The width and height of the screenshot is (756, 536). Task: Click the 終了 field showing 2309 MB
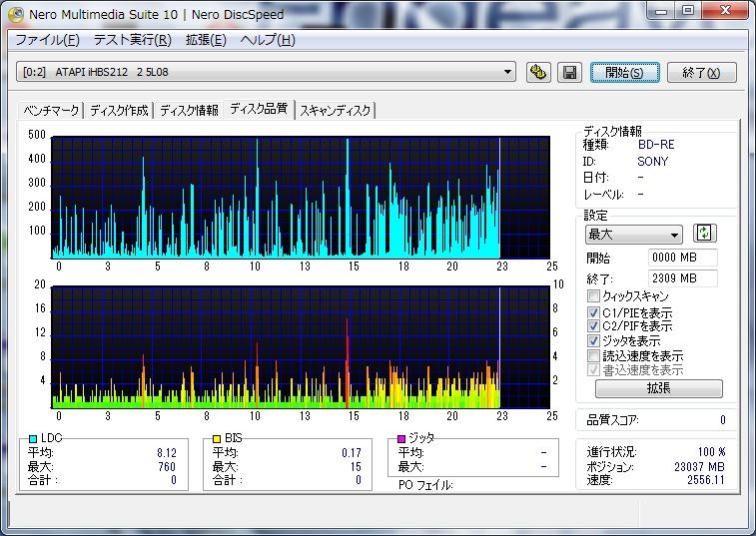point(683,278)
